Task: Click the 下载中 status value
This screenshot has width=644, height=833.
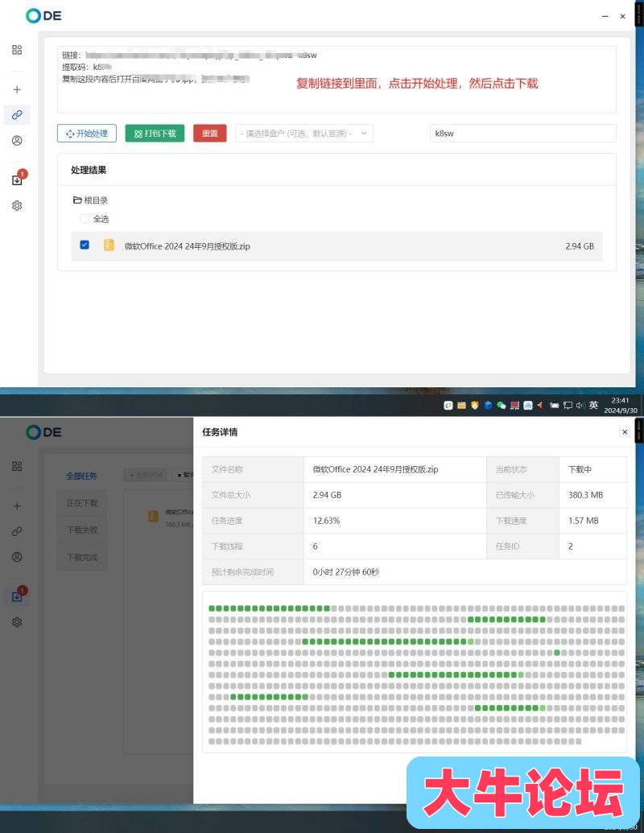Action: [580, 470]
